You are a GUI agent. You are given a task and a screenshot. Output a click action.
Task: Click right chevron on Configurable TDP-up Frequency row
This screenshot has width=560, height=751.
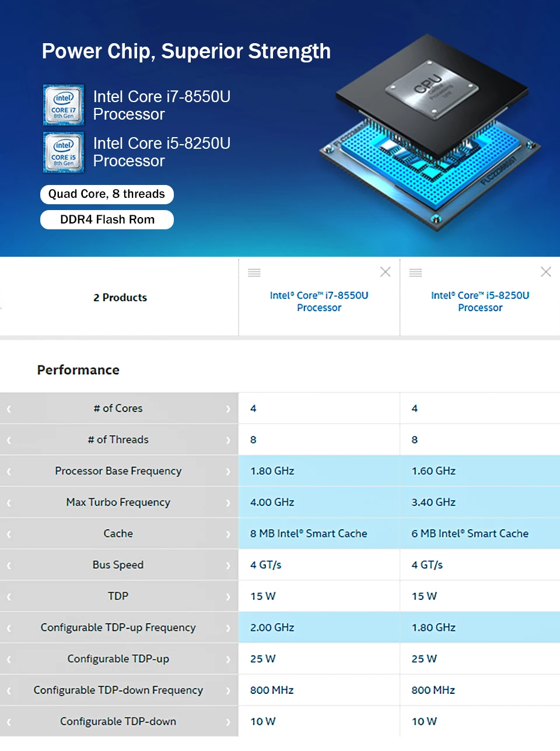pyautogui.click(x=228, y=628)
